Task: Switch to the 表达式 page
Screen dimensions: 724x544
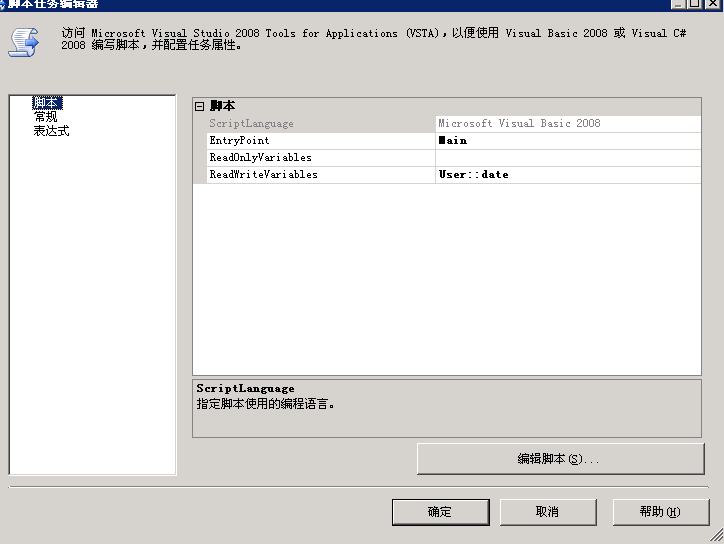Action: coord(51,131)
